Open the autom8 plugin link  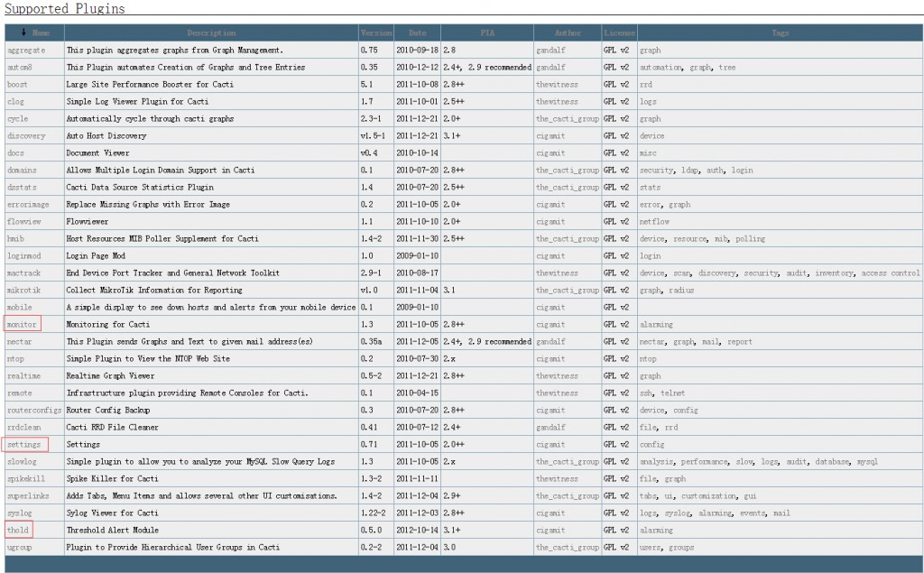(20, 68)
